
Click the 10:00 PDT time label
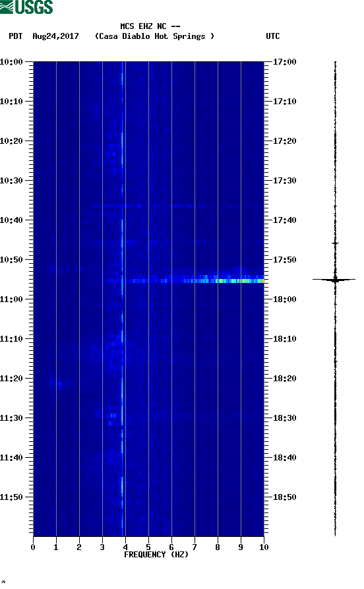[11, 61]
